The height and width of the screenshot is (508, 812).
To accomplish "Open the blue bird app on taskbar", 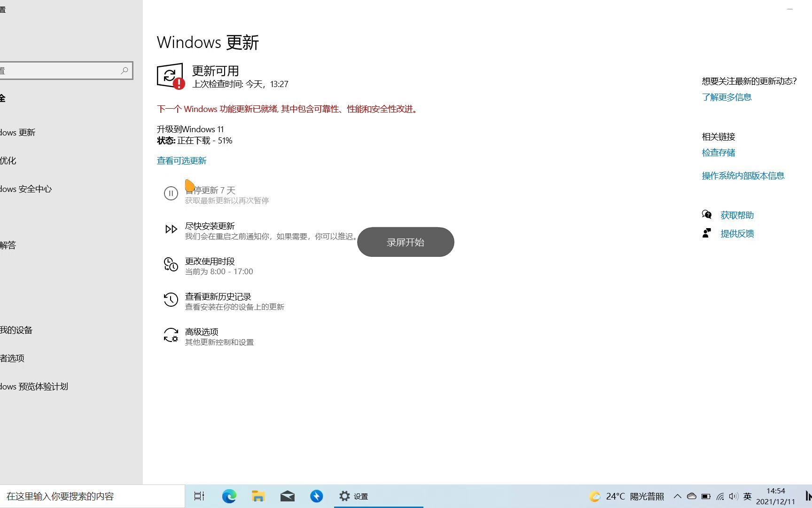I will click(316, 496).
